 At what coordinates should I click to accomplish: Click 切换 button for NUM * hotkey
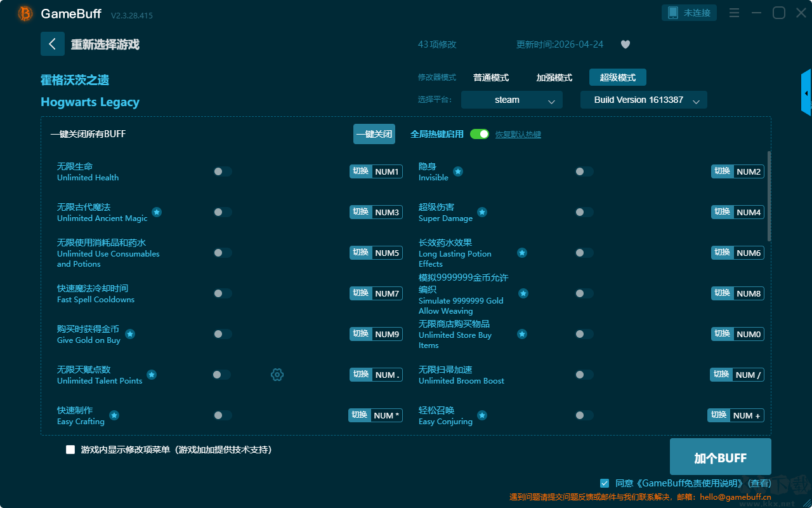tap(360, 415)
